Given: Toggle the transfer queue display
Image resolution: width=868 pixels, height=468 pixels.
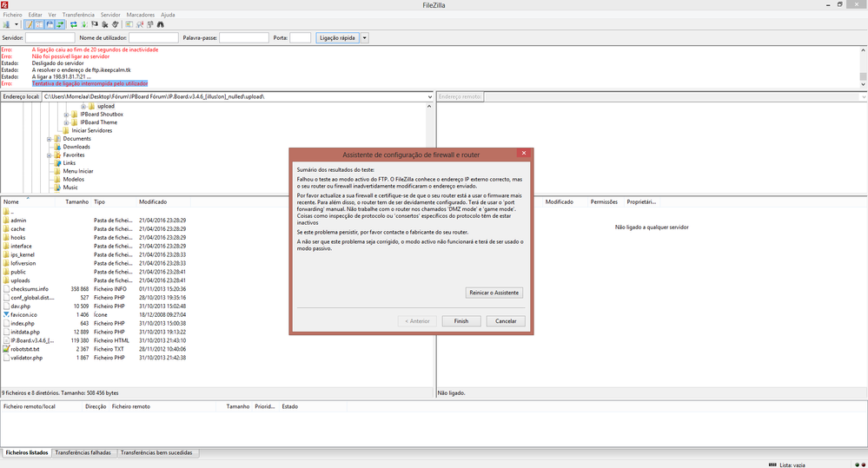Looking at the screenshot, I should [60, 24].
